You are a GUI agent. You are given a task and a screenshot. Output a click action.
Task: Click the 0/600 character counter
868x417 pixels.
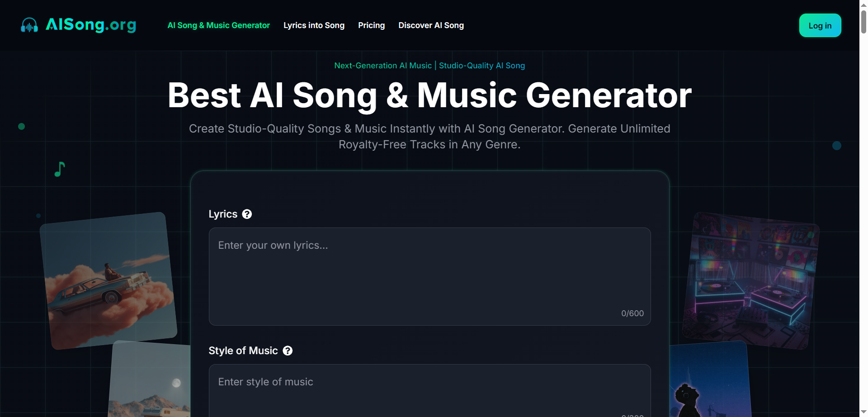632,313
